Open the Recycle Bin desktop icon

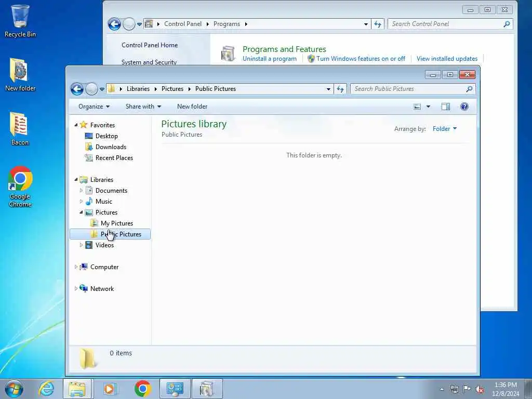[x=20, y=20]
